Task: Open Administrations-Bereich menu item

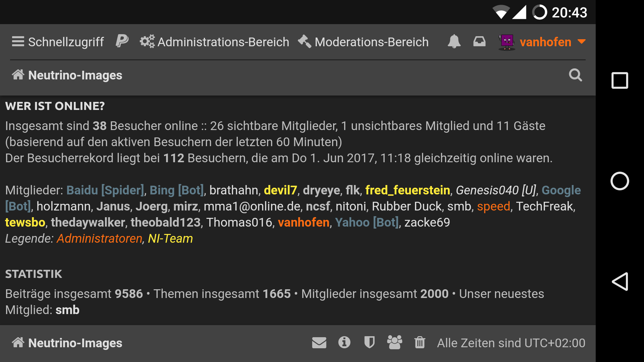Action: tap(215, 42)
